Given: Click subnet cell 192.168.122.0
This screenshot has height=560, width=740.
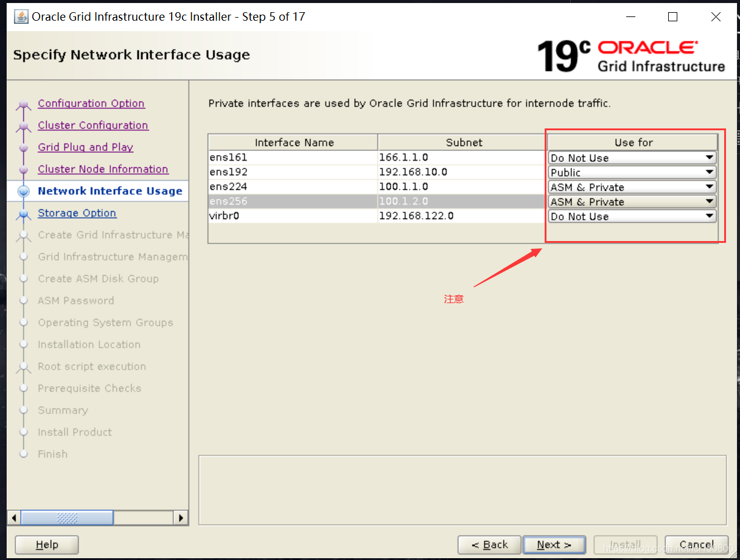Looking at the screenshot, I should 463,216.
